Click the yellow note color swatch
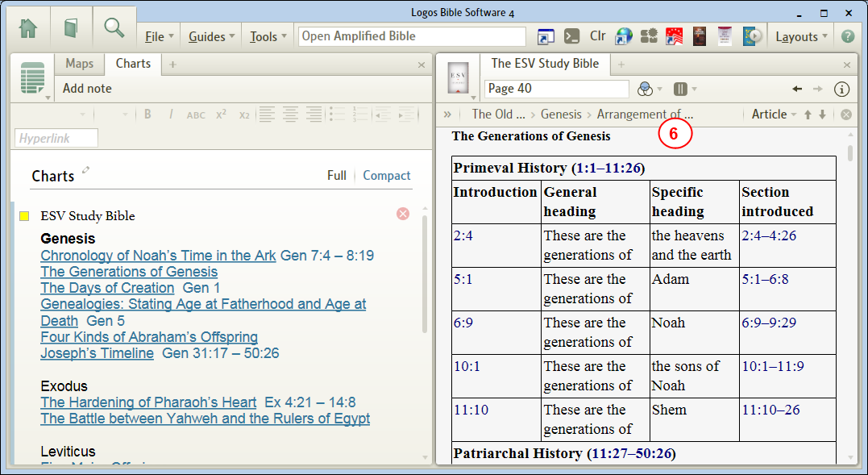This screenshot has height=475, width=868. 24,216
